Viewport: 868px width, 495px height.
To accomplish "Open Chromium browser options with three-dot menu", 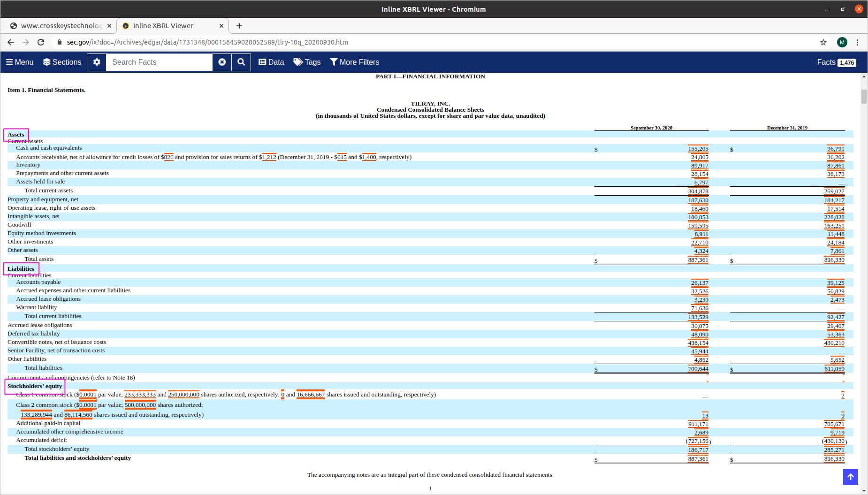I will [858, 42].
